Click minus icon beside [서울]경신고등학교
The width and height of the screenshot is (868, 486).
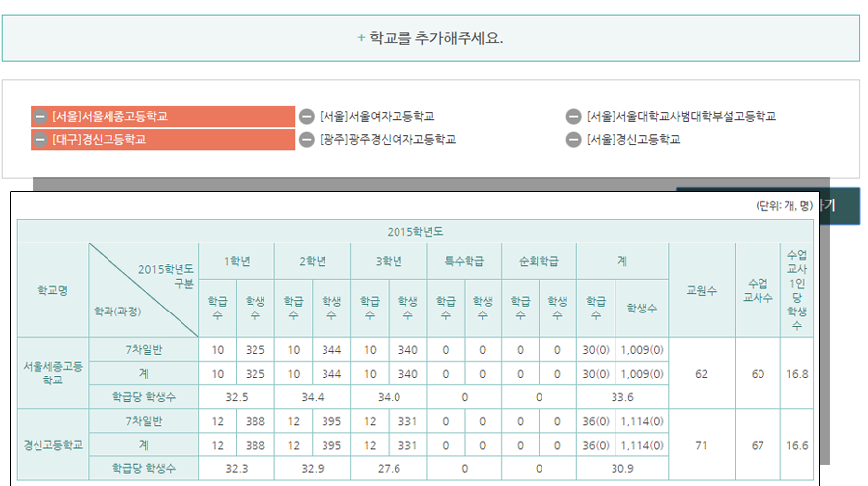[574, 140]
